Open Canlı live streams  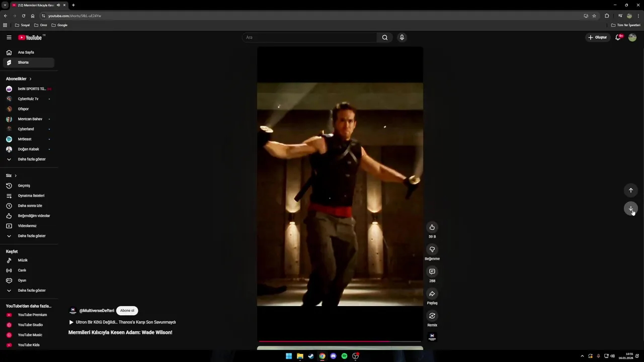(28, 270)
